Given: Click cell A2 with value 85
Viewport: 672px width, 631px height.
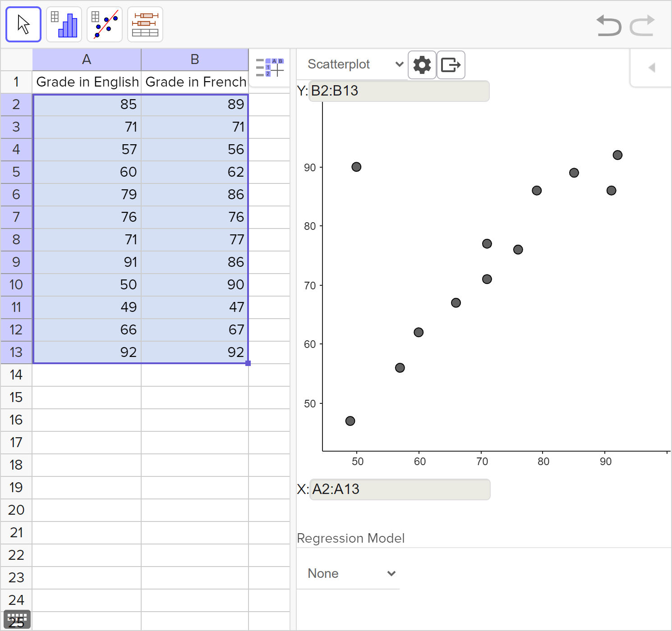Looking at the screenshot, I should (87, 105).
